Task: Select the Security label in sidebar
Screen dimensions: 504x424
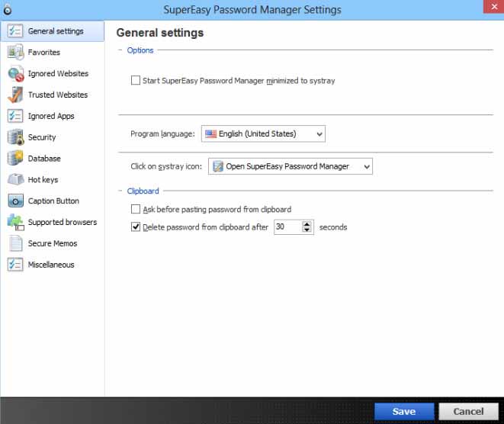Action: click(x=42, y=137)
